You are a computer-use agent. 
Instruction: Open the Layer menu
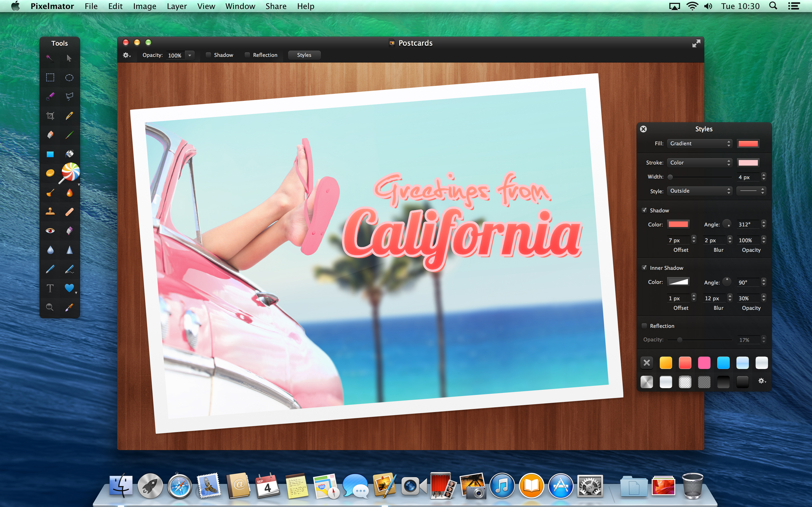click(x=176, y=6)
